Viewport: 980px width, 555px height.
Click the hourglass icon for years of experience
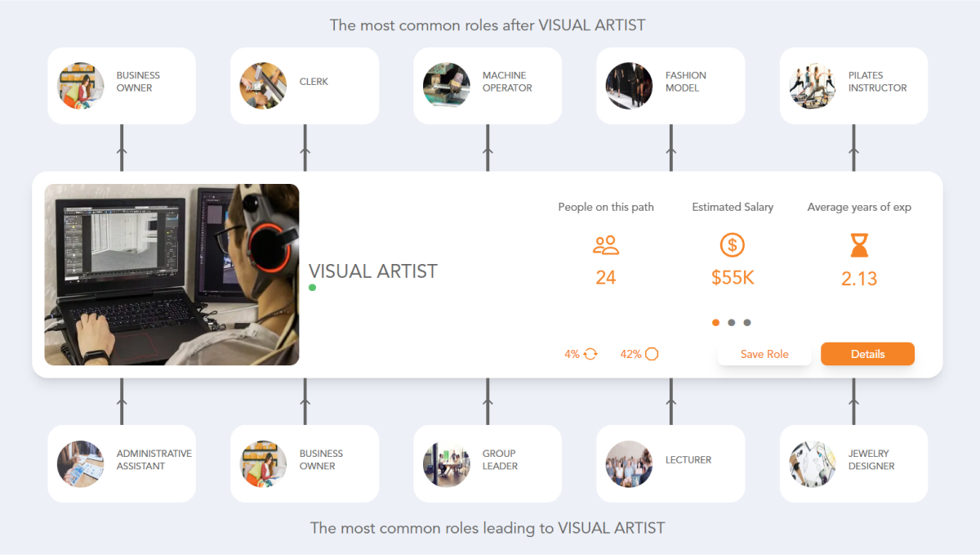[x=858, y=244]
